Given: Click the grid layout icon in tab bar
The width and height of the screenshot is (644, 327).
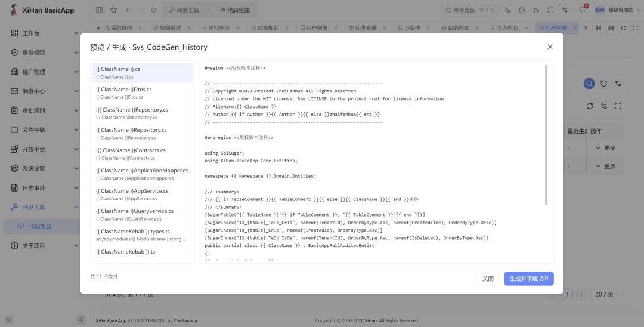Looking at the screenshot, I should point(599,28).
